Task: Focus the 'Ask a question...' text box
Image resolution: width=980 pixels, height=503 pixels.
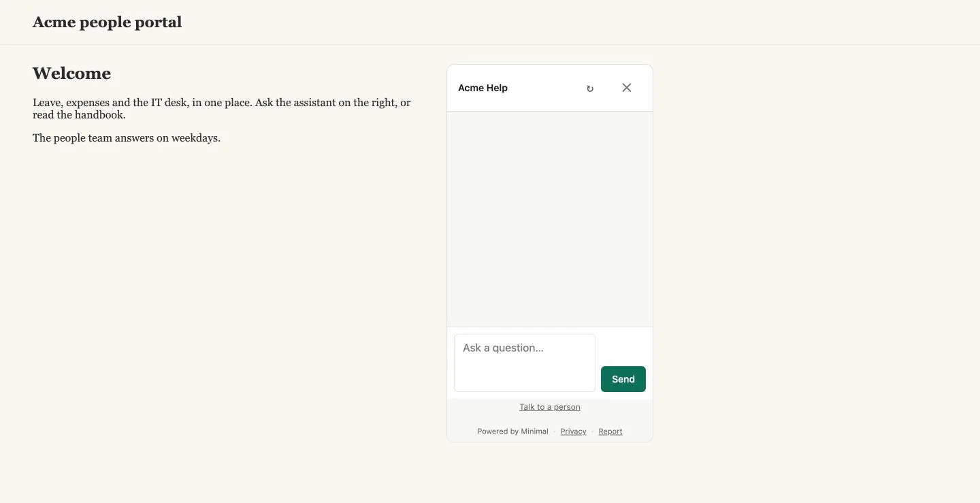Action: [525, 363]
